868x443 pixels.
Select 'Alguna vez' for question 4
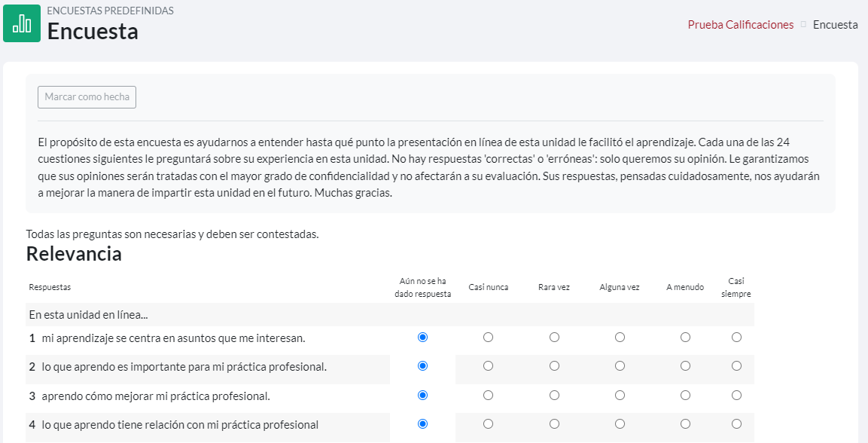(x=620, y=424)
